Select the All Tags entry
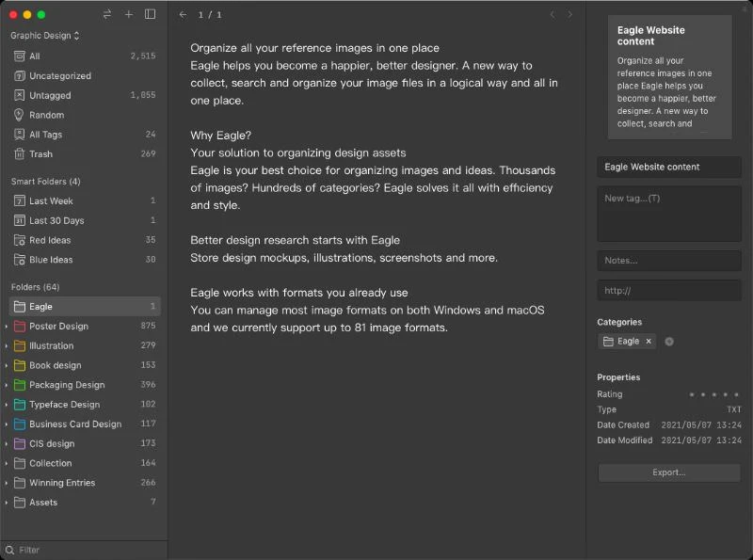Screen dimensions: 753x560 click(45, 135)
